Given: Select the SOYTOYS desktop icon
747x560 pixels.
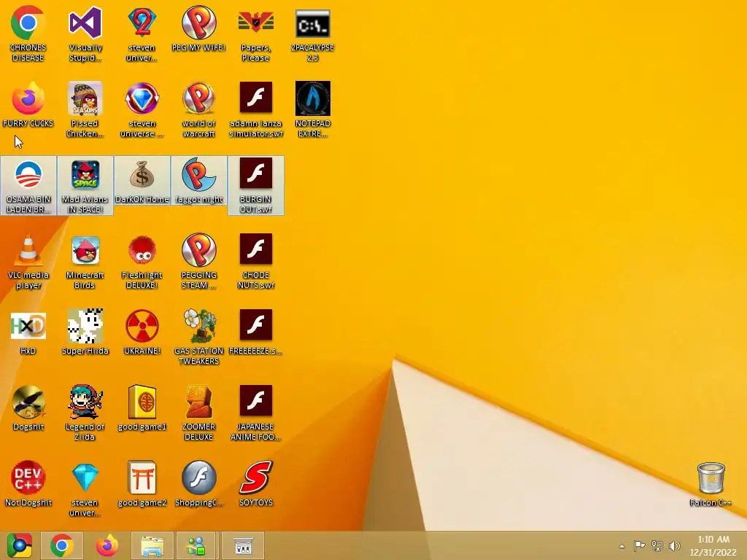Looking at the screenshot, I should click(256, 484).
